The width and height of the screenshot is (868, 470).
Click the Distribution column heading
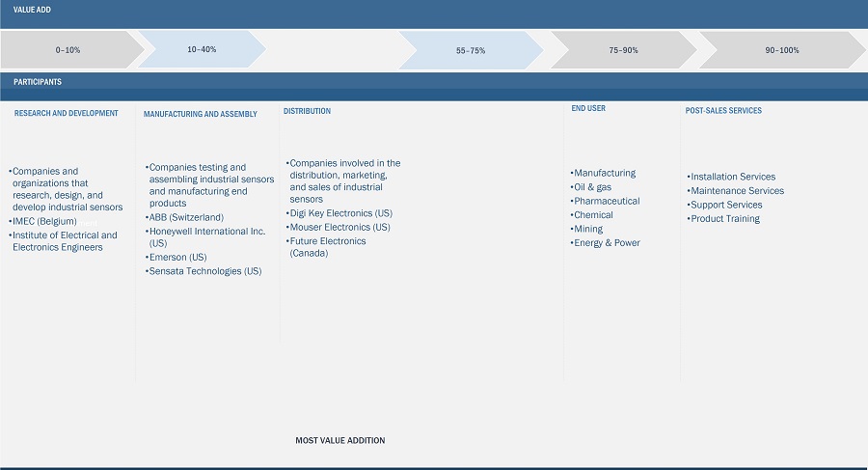point(307,112)
